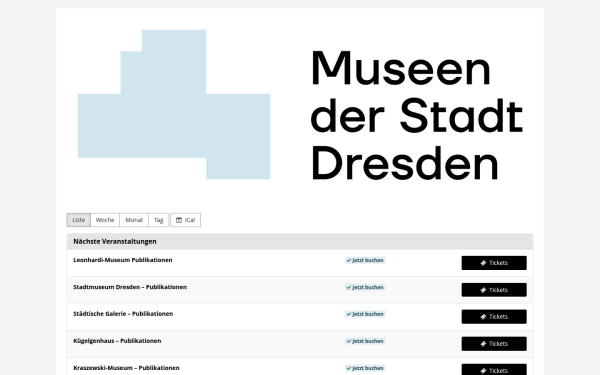Click the Museen der Stadt Dresden logo
The height and width of the screenshot is (375, 600).
click(x=300, y=104)
